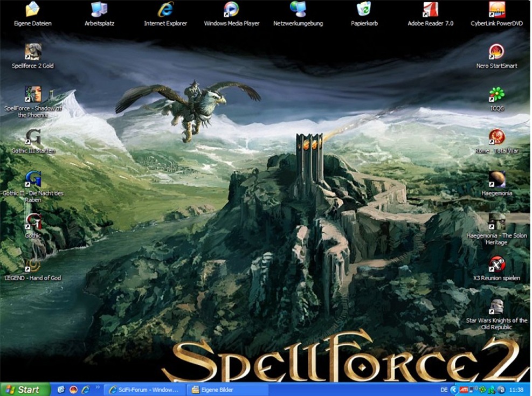Open the DE language bar selector
Image resolution: width=532 pixels, height=396 pixels.
point(444,390)
